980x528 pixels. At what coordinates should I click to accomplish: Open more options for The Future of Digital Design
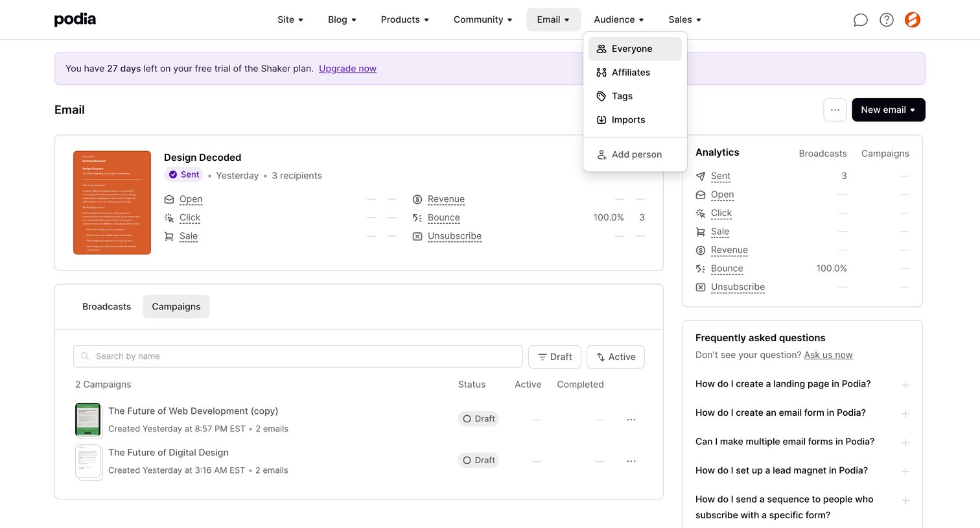pos(631,461)
